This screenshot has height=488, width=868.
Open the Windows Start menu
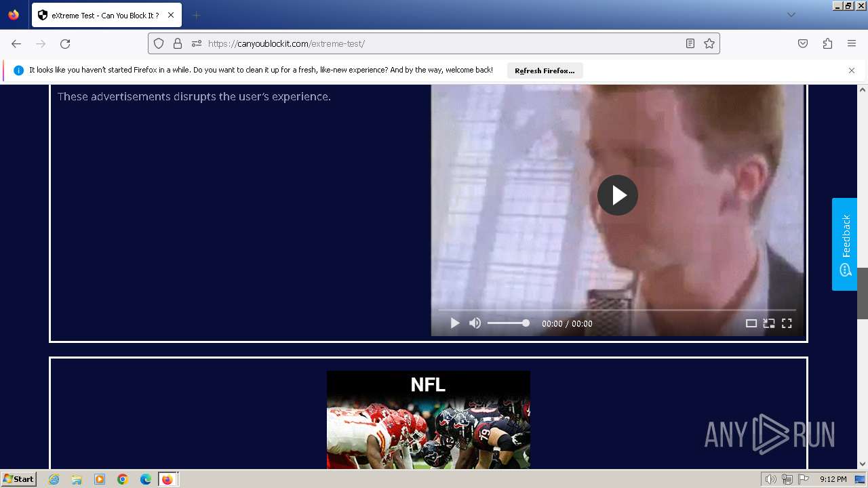(19, 479)
